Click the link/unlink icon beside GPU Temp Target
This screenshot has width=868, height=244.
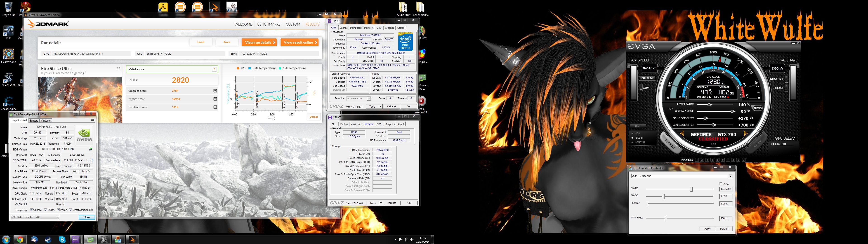click(x=671, y=109)
